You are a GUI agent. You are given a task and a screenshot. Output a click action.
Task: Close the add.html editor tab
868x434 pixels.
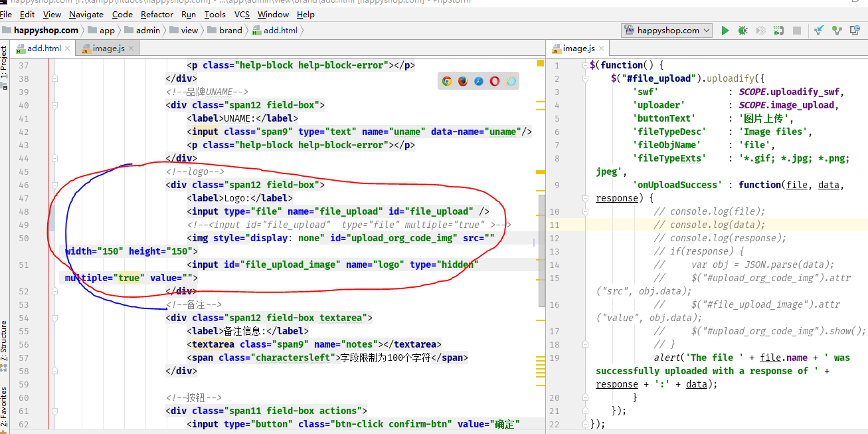coord(67,49)
